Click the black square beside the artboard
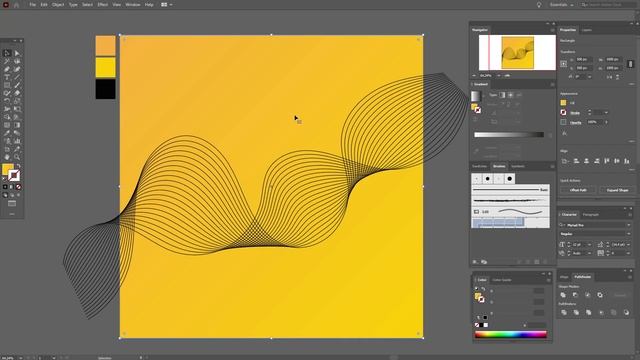The width and height of the screenshot is (640, 360). tap(105, 89)
